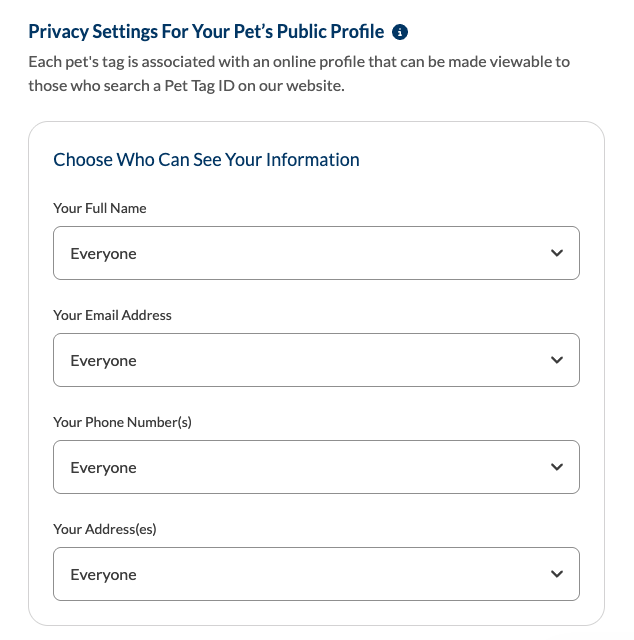The image size is (634, 640).
Task: Click the Privacy Settings For Your Pet's Public Profile heading
Action: pos(206,32)
